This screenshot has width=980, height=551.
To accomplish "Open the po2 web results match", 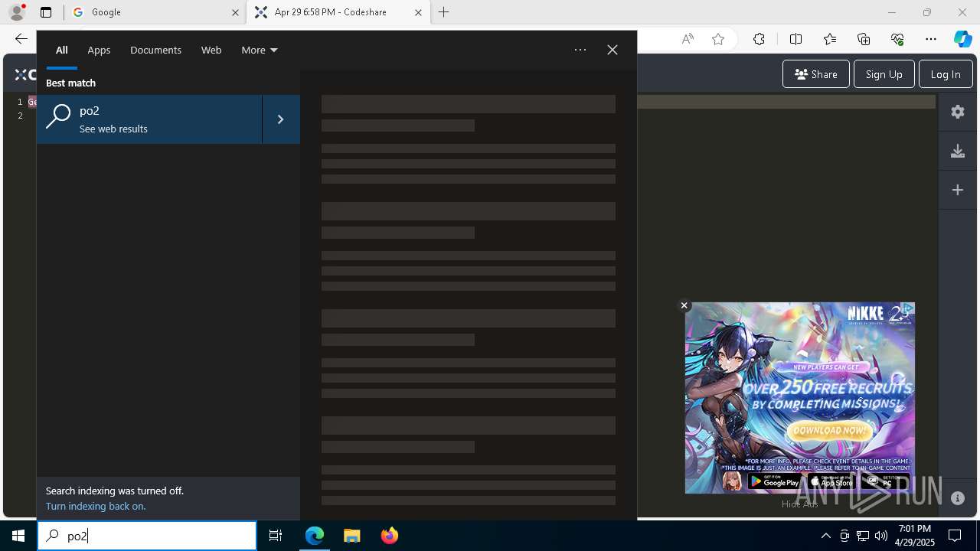I will point(149,119).
